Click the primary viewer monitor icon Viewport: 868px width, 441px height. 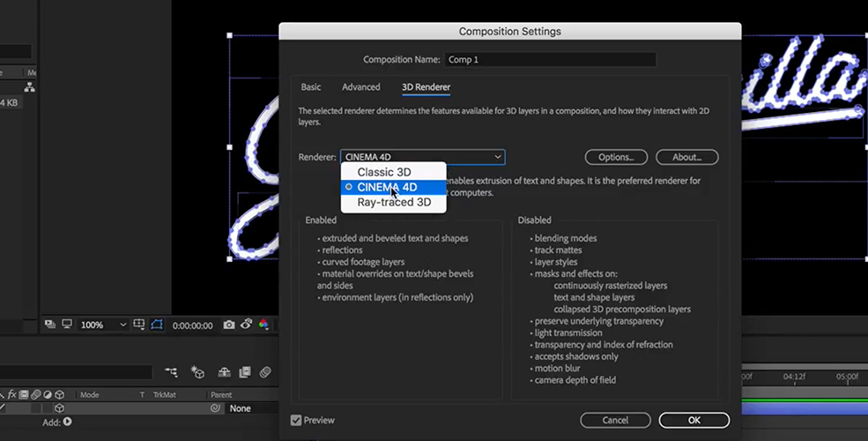(x=67, y=325)
